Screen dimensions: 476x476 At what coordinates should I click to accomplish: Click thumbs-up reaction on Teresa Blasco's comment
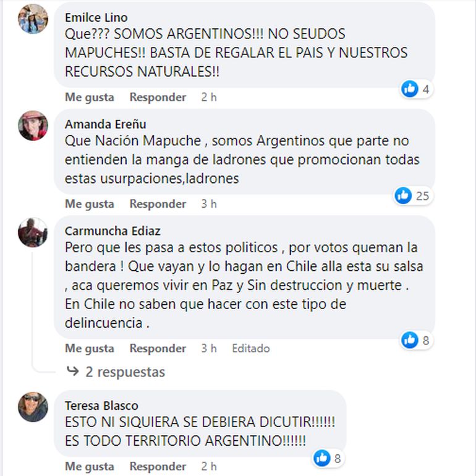pos(322,458)
